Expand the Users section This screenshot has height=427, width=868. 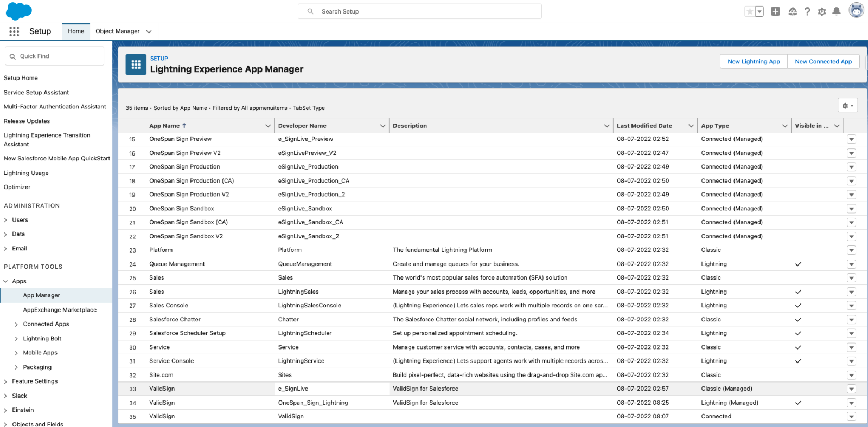(x=5, y=220)
